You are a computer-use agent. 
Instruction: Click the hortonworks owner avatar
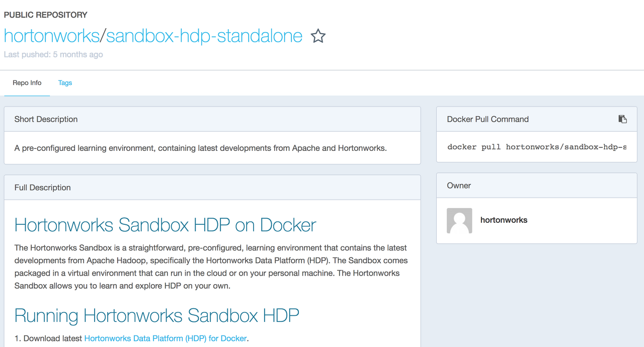[459, 221]
